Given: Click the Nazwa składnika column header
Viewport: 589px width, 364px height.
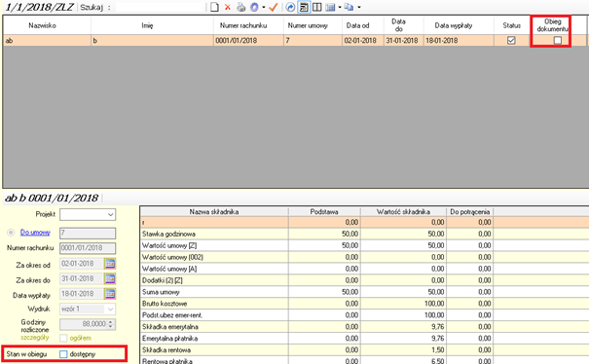Looking at the screenshot, I should click(x=214, y=212).
